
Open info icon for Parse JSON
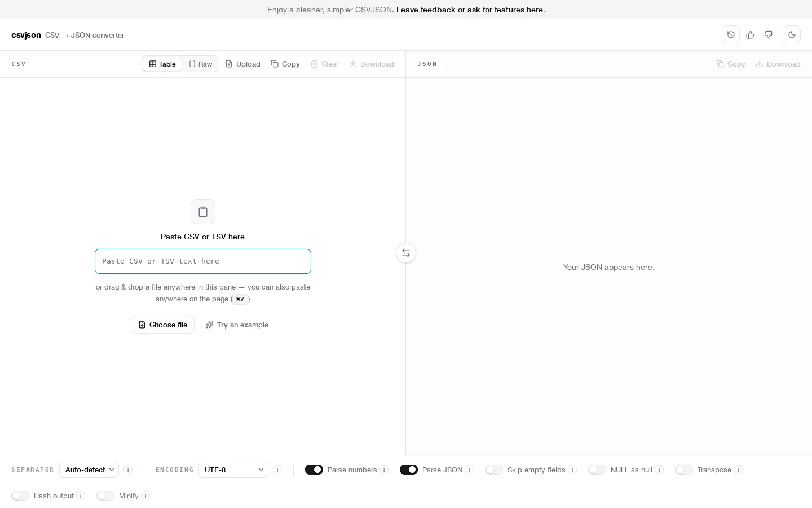(x=469, y=470)
